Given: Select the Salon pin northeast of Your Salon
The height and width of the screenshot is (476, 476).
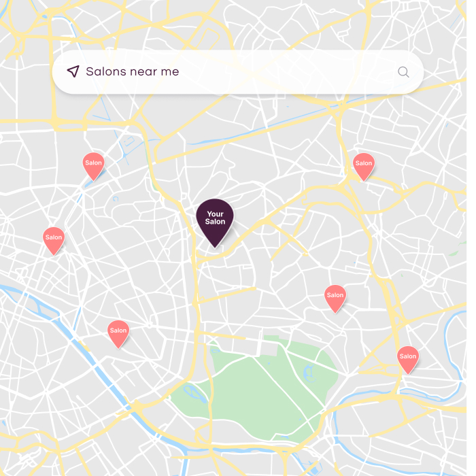Looking at the screenshot, I should pyautogui.click(x=364, y=167).
